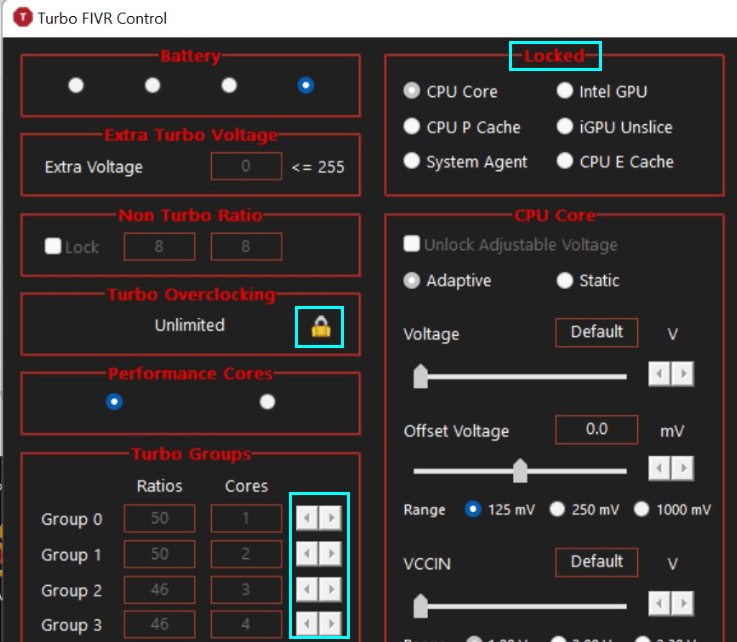Select the fourth Battery radio option

(306, 85)
